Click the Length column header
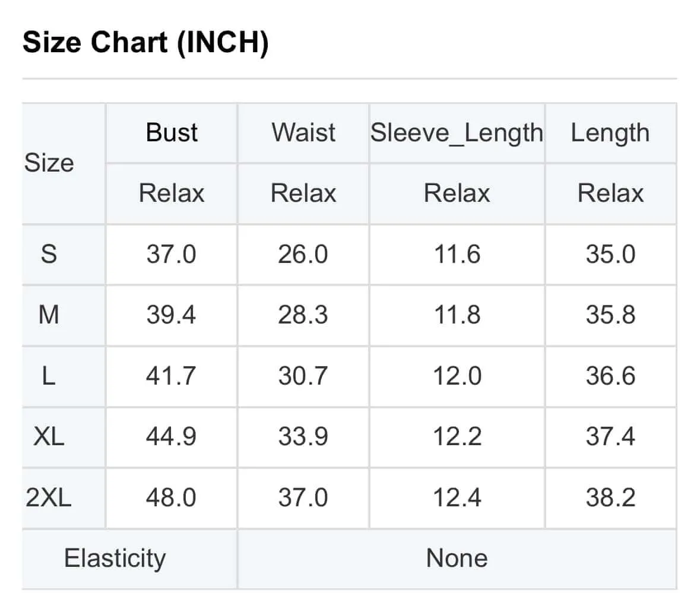700x593 pixels. (x=610, y=134)
